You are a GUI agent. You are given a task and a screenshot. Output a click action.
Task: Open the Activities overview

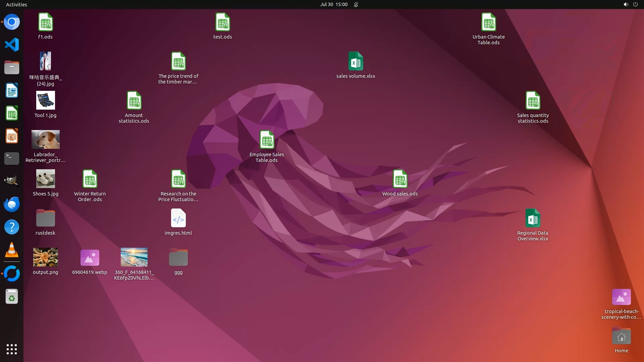16,4
